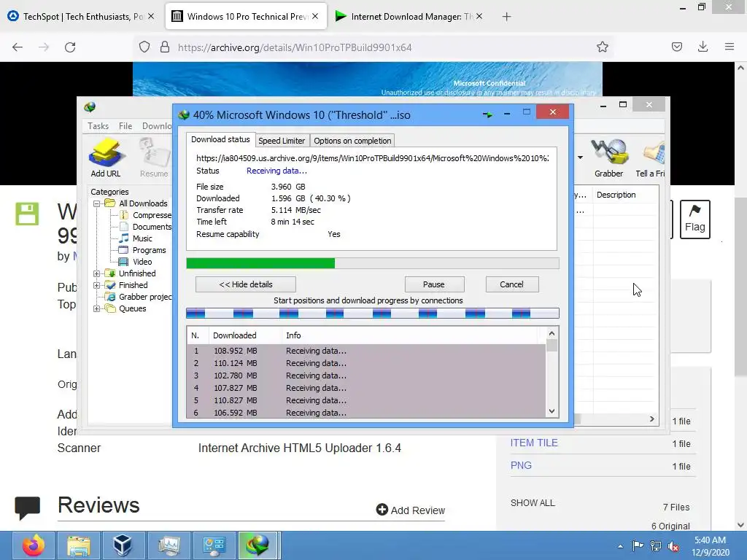Expand the Finished category node
This screenshot has width=747, height=560.
point(97,285)
